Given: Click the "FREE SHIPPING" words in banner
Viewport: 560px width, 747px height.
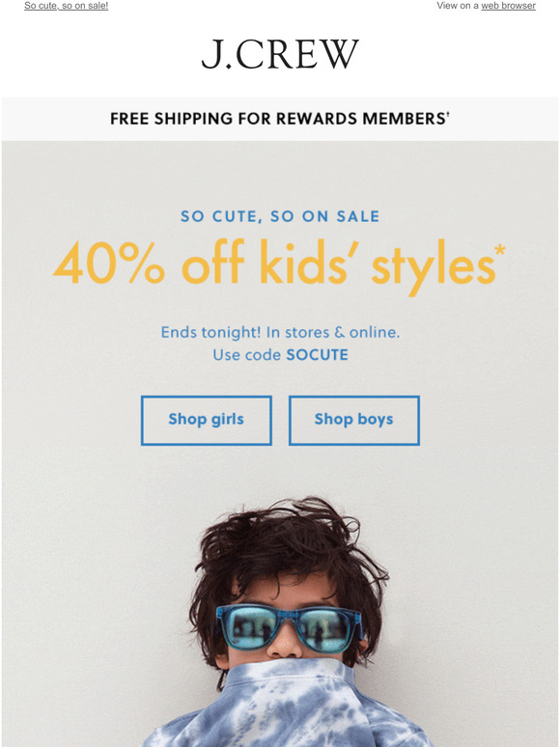Looking at the screenshot, I should click(172, 119).
